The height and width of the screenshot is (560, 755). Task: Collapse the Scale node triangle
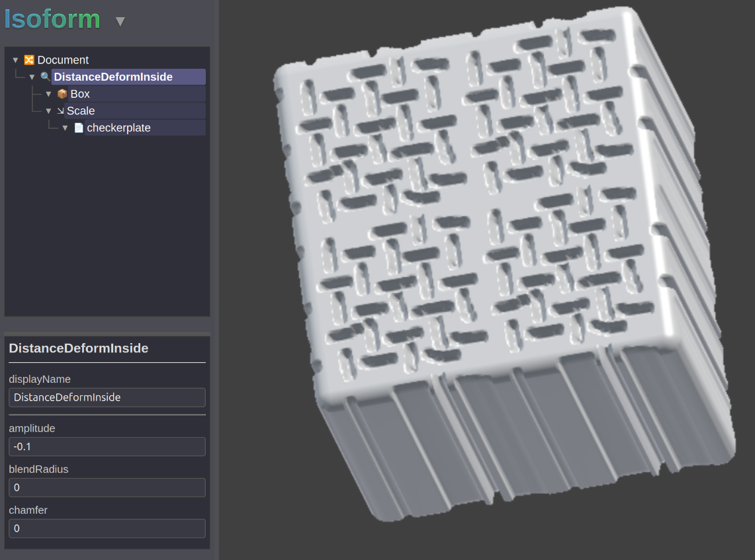[x=48, y=111]
